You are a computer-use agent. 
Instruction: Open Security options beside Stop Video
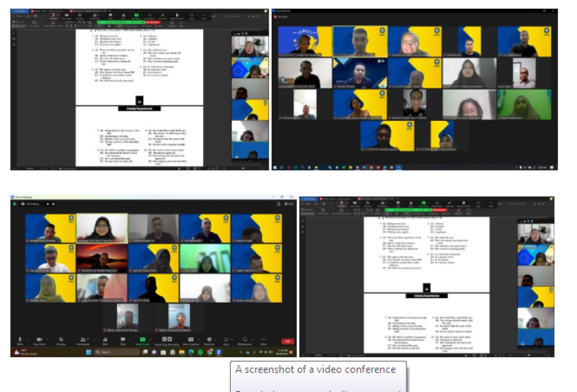pyautogui.click(x=61, y=341)
